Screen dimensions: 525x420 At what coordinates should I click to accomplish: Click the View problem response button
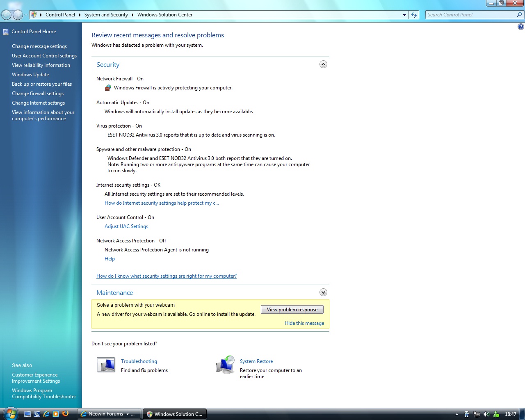click(x=292, y=309)
